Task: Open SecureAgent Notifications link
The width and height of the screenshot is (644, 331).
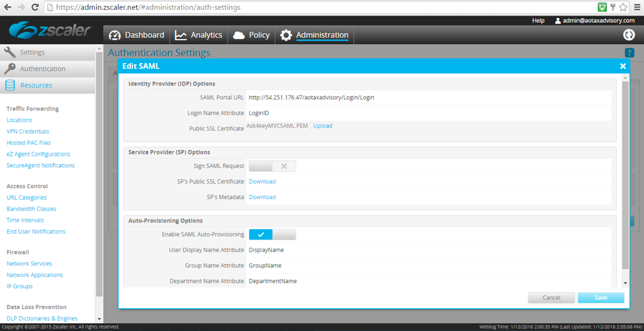Action: click(x=41, y=165)
